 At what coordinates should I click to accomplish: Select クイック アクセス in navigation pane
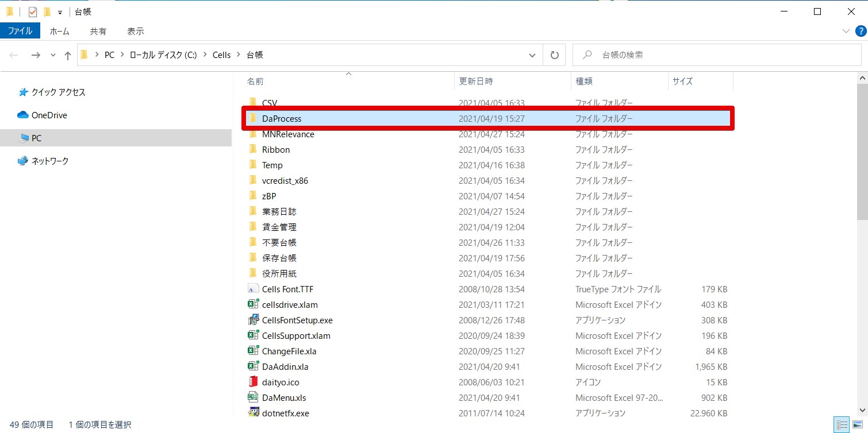[59, 92]
